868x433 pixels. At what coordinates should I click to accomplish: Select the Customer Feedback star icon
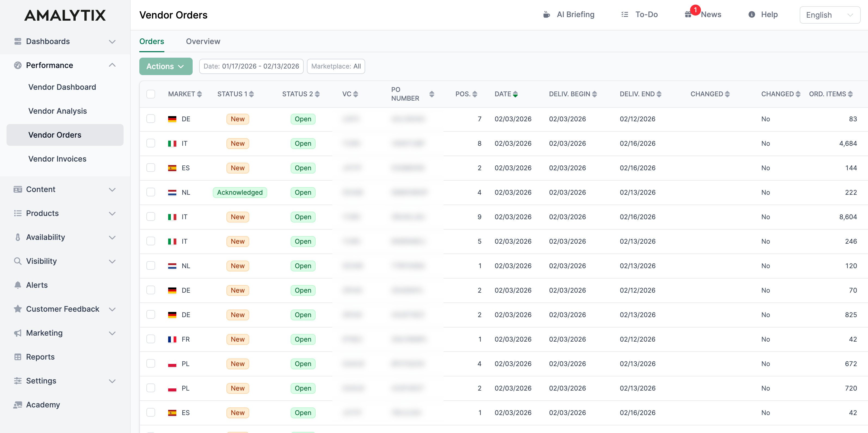tap(17, 309)
